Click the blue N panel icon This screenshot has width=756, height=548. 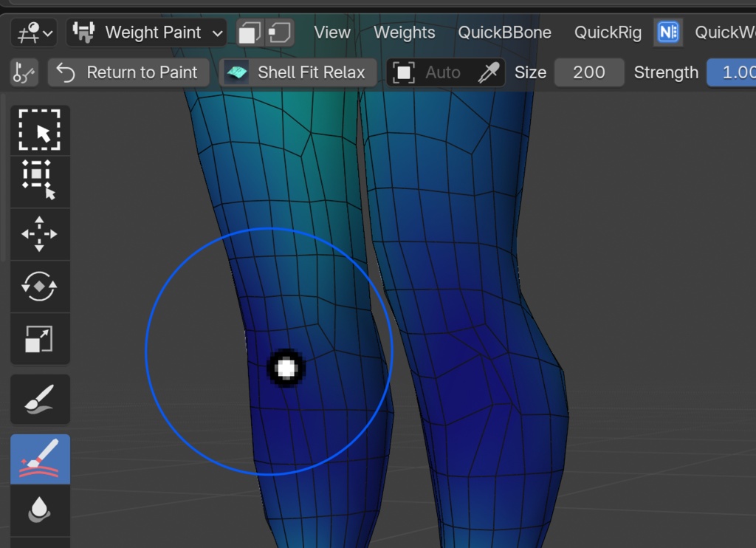pyautogui.click(x=668, y=32)
